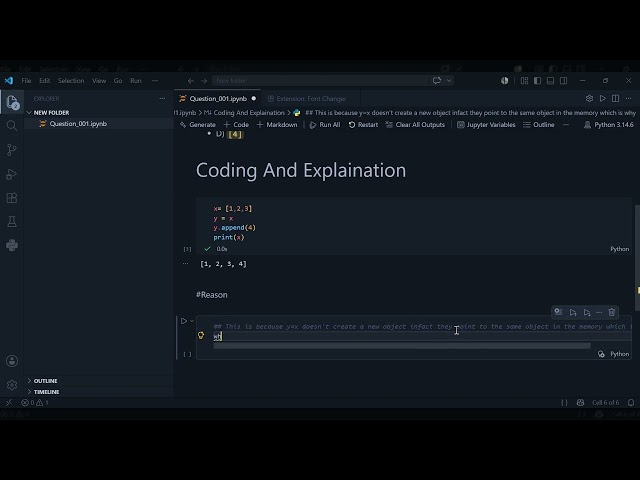Viewport: 640px width, 480px height.
Task: Click Run All in notebook toolbar
Action: pos(325,125)
